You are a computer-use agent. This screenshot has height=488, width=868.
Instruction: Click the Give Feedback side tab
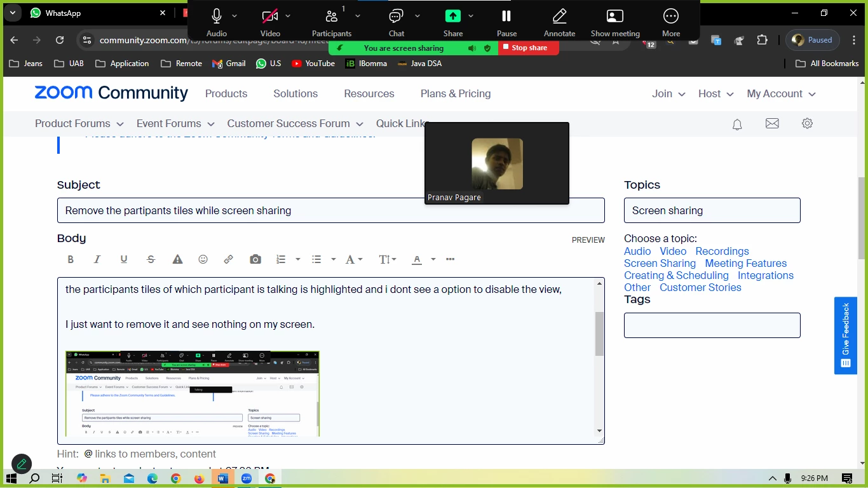pyautogui.click(x=846, y=335)
